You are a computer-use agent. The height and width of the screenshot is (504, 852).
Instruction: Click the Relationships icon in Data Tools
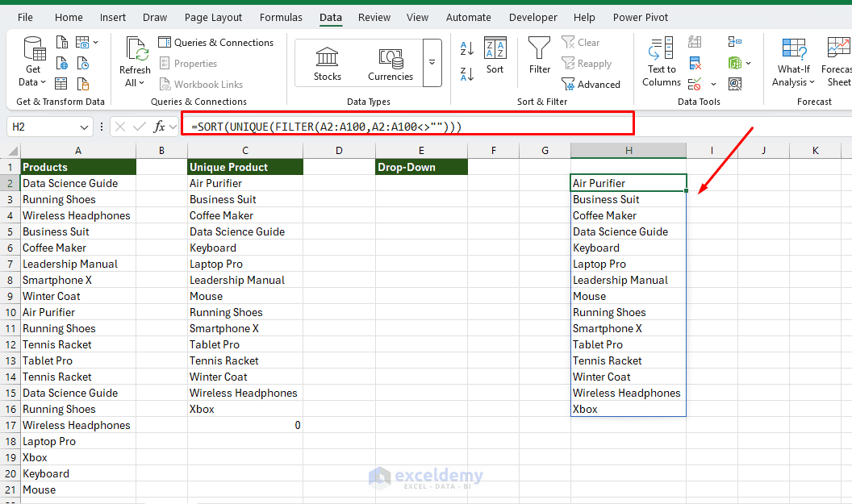(x=735, y=64)
